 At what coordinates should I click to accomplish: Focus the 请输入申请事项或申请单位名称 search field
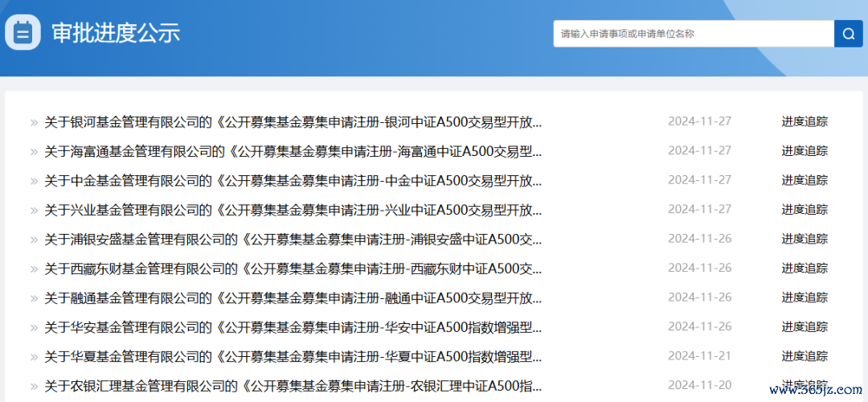694,34
